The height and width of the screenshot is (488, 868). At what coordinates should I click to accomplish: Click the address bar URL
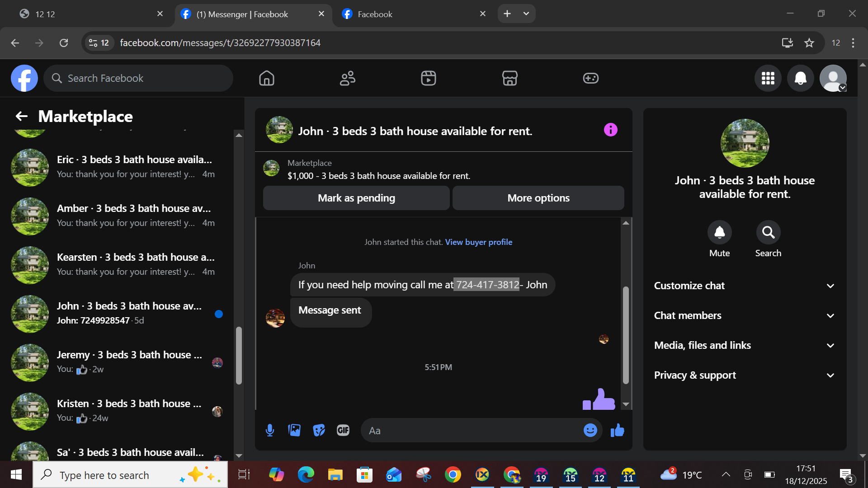pyautogui.click(x=220, y=43)
